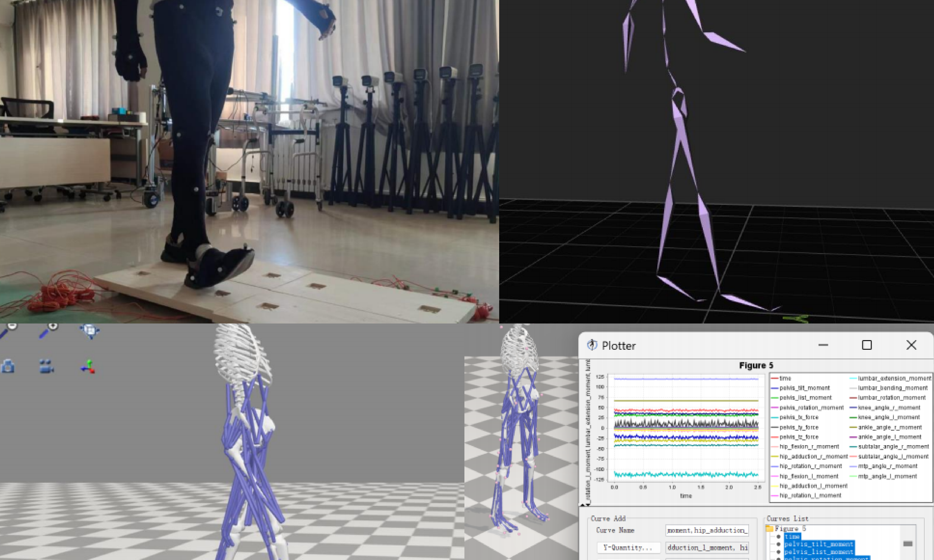Click the Figure 5 plot title
934x560 pixels.
(x=756, y=365)
